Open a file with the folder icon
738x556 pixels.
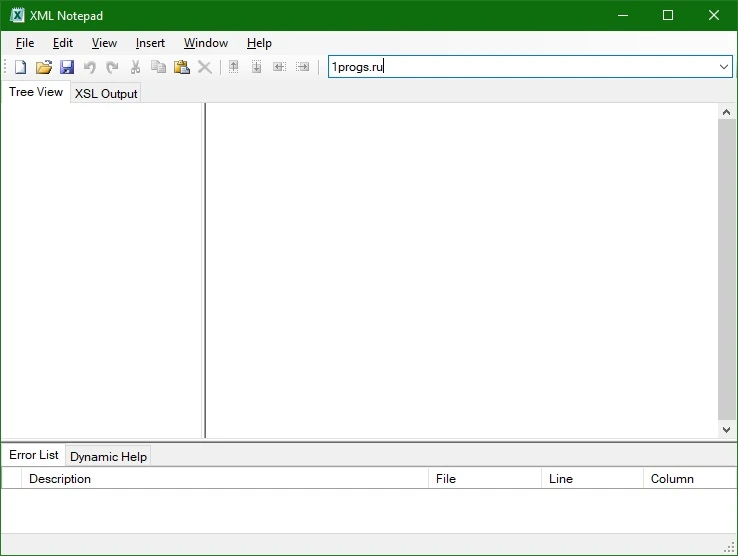click(x=44, y=67)
